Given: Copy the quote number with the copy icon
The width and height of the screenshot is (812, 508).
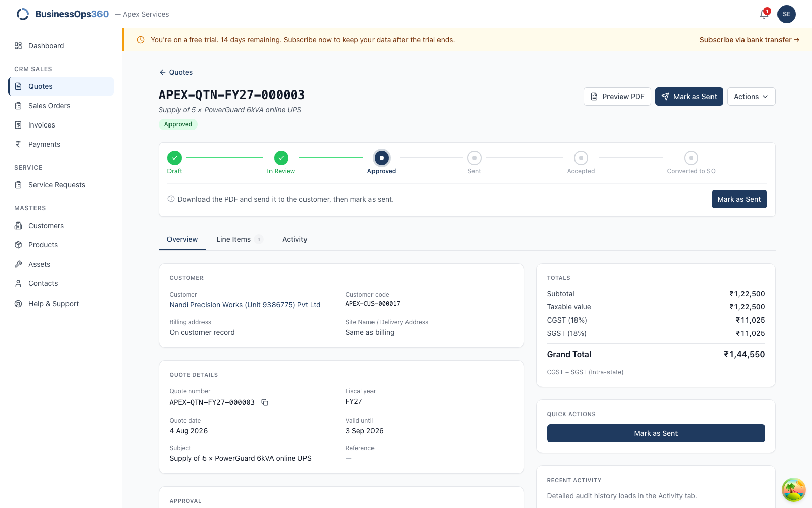Looking at the screenshot, I should click(x=265, y=402).
